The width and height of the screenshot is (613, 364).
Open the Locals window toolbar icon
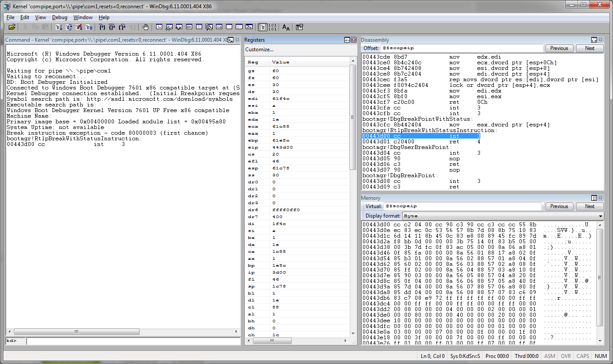tap(179, 27)
